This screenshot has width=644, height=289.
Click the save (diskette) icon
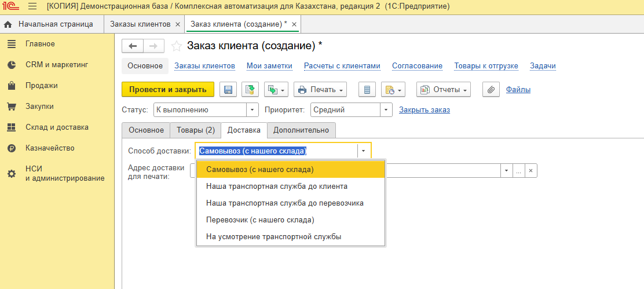point(228,90)
